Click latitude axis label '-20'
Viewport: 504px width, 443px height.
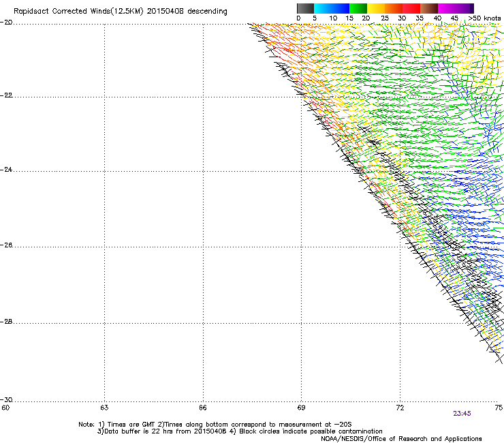tap(6, 22)
